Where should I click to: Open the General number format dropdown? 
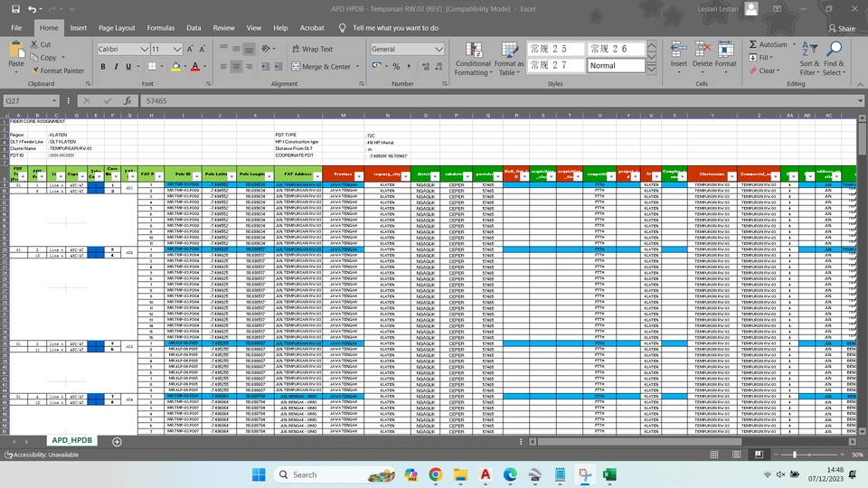tap(439, 49)
